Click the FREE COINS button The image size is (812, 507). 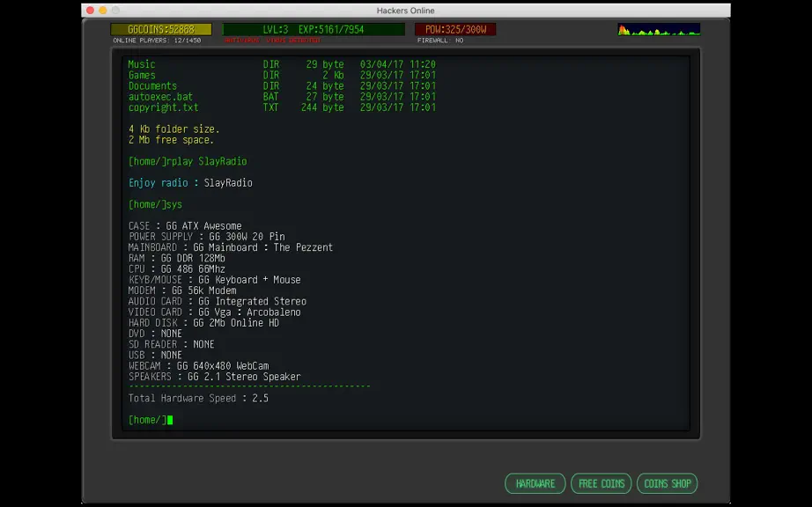click(602, 484)
